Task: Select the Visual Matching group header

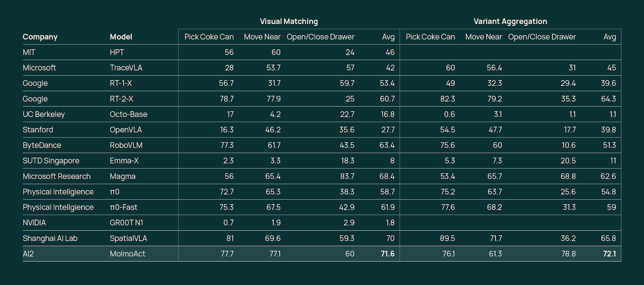Action: tap(289, 21)
